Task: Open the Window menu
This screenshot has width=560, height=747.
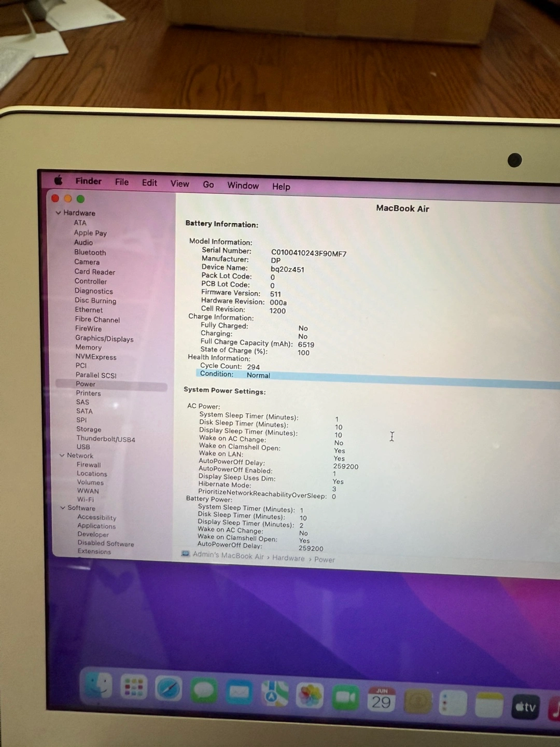Action: pos(243,186)
